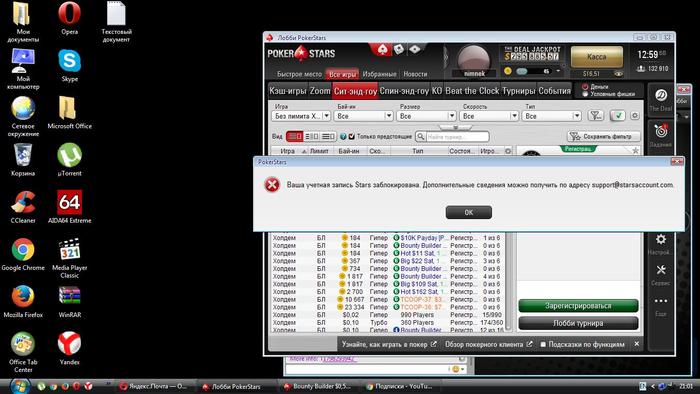
Task: Open the Тип dropdown
Action: tap(552, 116)
